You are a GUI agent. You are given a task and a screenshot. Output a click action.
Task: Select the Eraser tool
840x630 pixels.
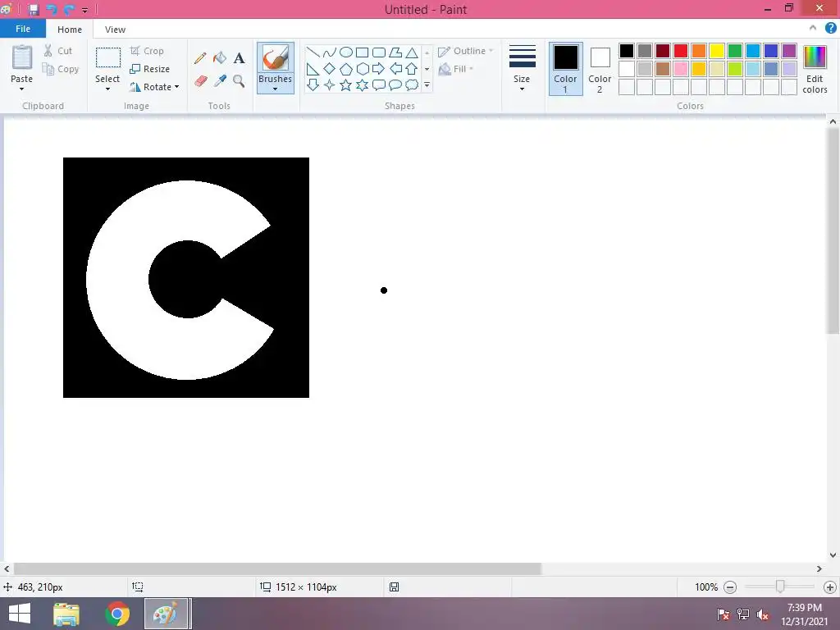point(200,81)
